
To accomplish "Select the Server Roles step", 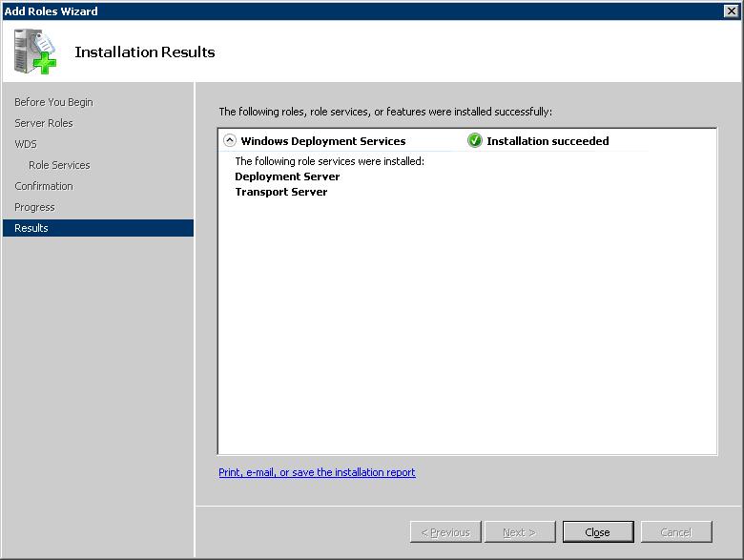I will [x=44, y=123].
